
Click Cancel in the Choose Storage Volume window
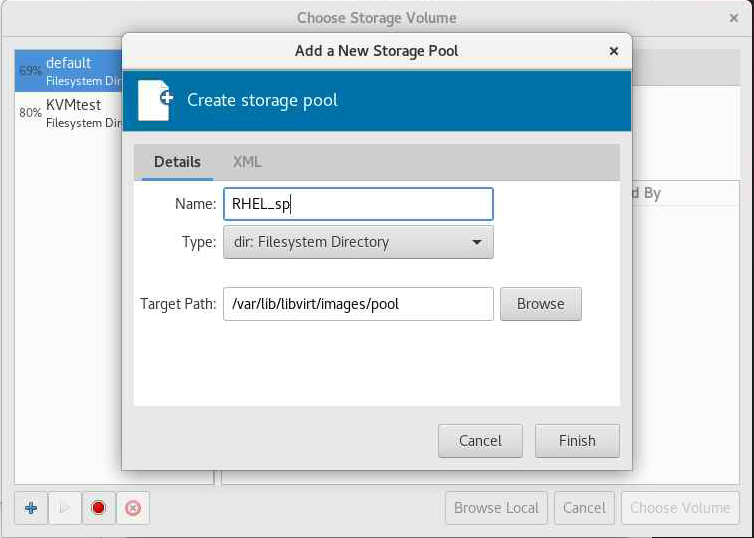tap(584, 508)
